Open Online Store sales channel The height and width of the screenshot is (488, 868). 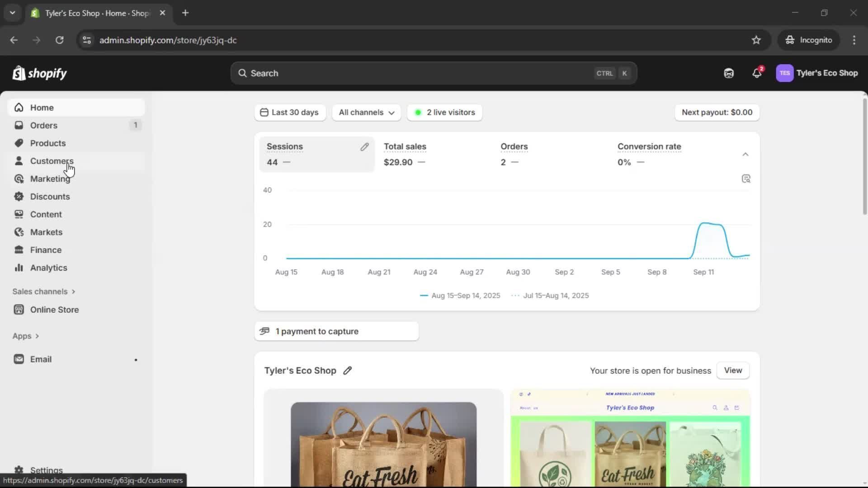tap(54, 310)
